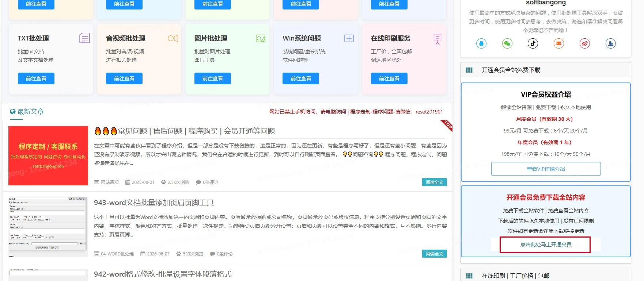Click paw icon beside 533次浏览

179,254
